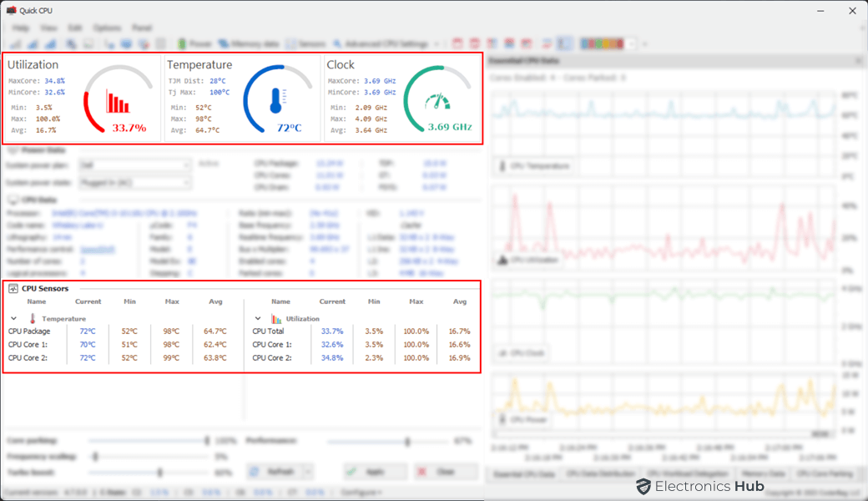Image resolution: width=868 pixels, height=501 pixels.
Task: Open Advanced CPU Settings from toolbar
Action: 381,43
